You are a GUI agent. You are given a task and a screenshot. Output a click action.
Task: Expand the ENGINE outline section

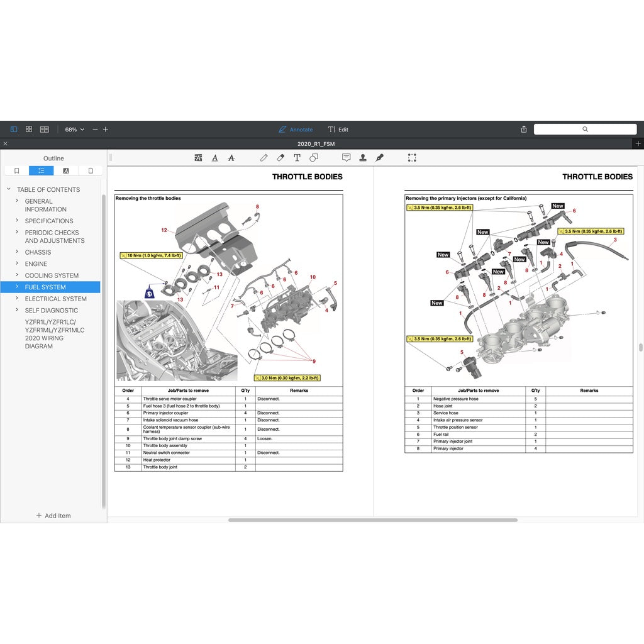click(x=17, y=264)
